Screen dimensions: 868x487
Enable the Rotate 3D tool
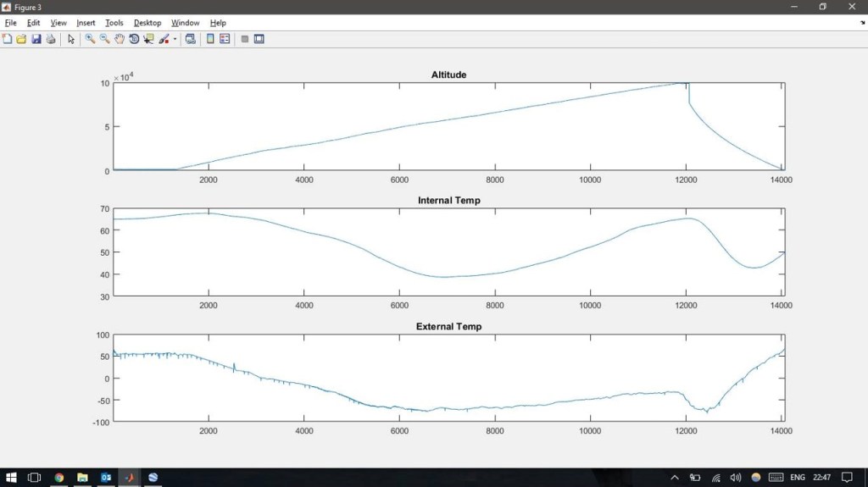(x=134, y=39)
